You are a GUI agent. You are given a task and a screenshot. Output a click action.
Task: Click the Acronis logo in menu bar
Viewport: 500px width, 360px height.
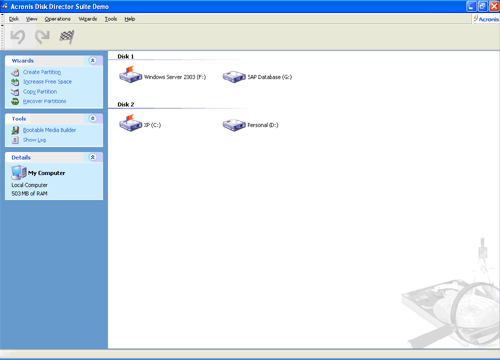(486, 19)
